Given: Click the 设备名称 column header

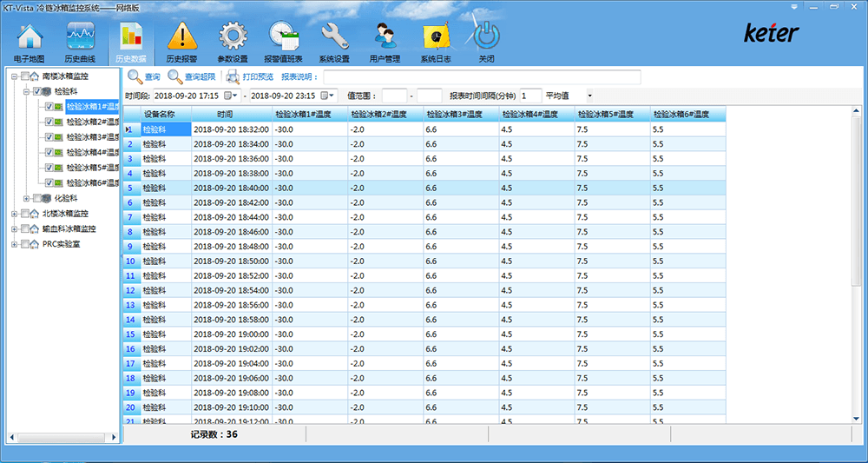Looking at the screenshot, I should [x=166, y=114].
